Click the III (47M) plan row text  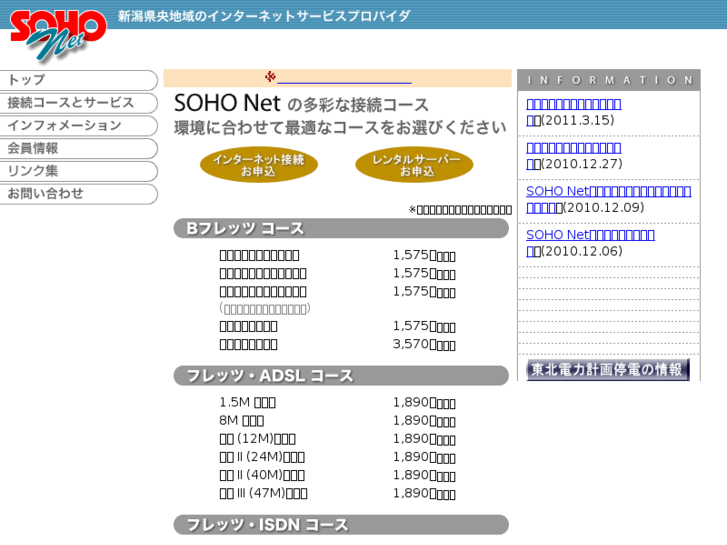(263, 493)
